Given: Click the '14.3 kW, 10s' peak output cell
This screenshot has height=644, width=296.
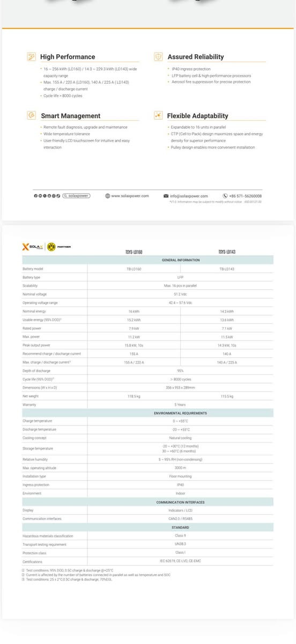Looking at the screenshot, I should (x=227, y=345).
